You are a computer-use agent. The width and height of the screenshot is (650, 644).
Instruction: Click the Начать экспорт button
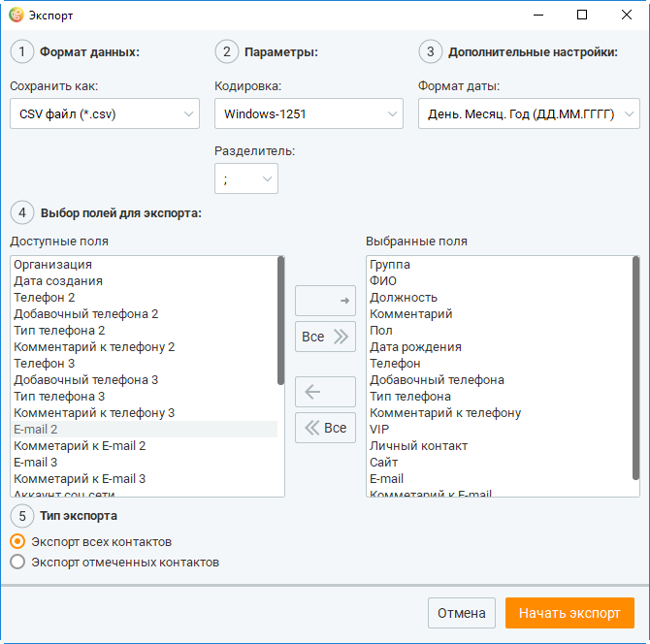tap(569, 613)
